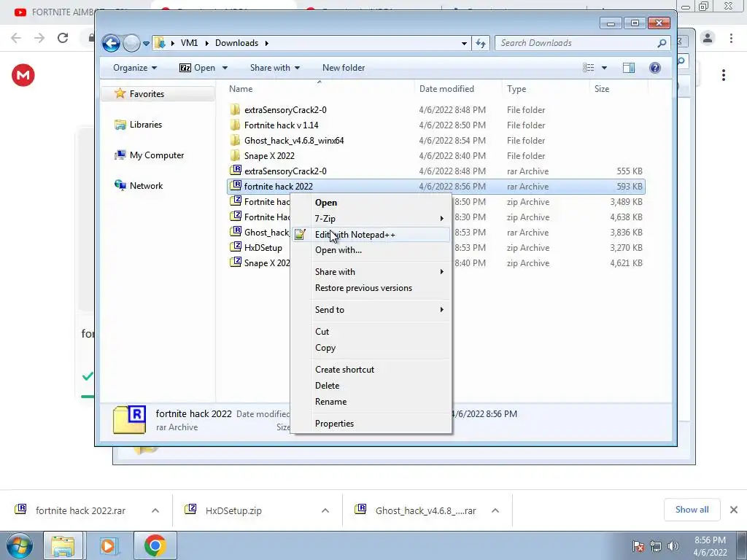747x560 pixels.
Task: Choose Edit with Notepad++ in context menu
Action: pyautogui.click(x=371, y=234)
